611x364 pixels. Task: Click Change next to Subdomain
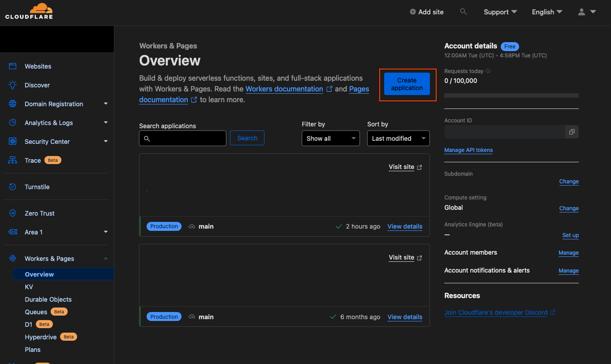tap(569, 182)
